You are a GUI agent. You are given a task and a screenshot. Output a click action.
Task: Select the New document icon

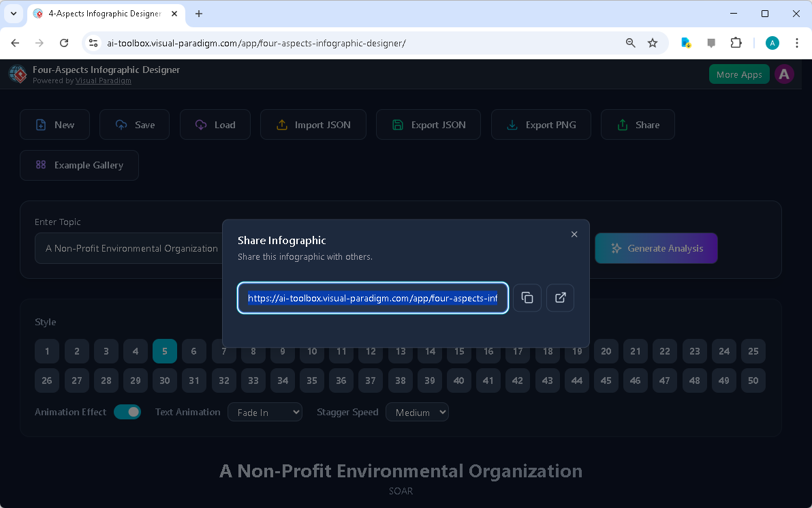[x=40, y=125]
